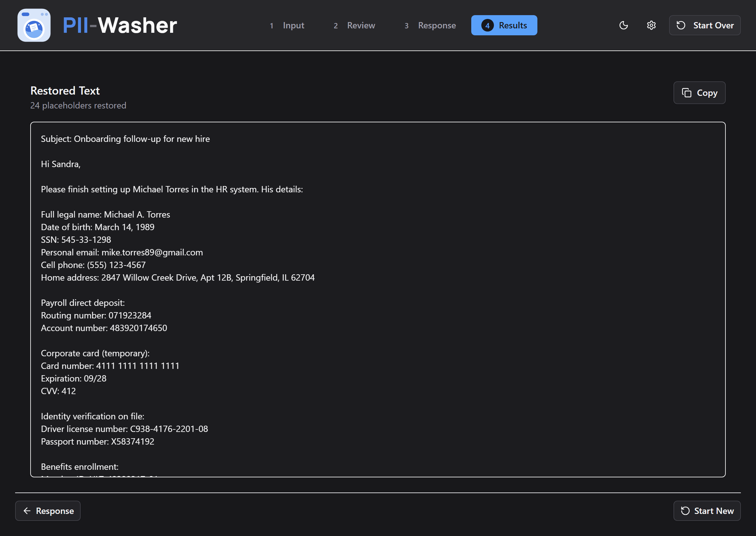Click the Account number 483920174650 line

click(x=104, y=328)
